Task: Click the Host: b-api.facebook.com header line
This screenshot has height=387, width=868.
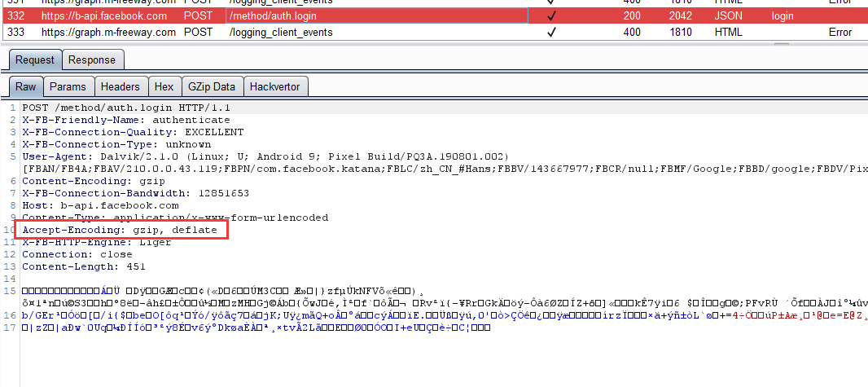Action: point(100,205)
